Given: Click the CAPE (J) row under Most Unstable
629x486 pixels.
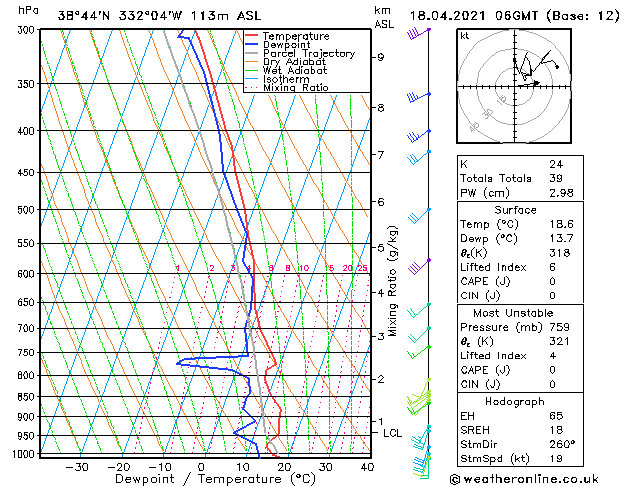Looking at the screenshot, I should (x=520, y=370).
